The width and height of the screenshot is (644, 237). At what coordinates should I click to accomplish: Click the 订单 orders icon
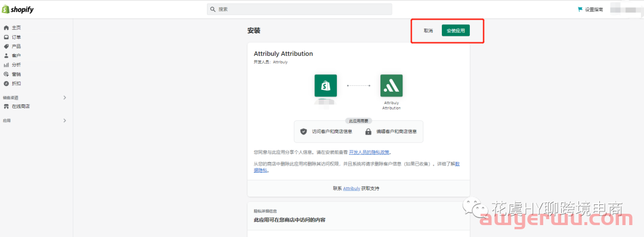[6, 37]
